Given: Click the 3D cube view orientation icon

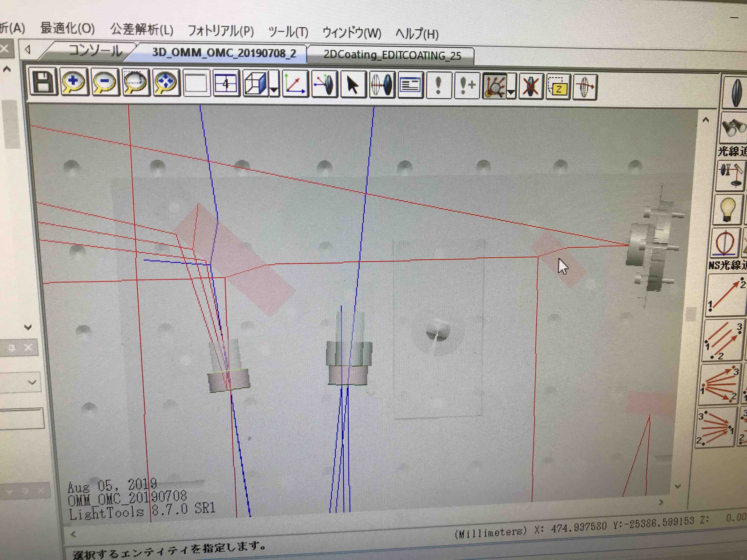Looking at the screenshot, I should [256, 84].
